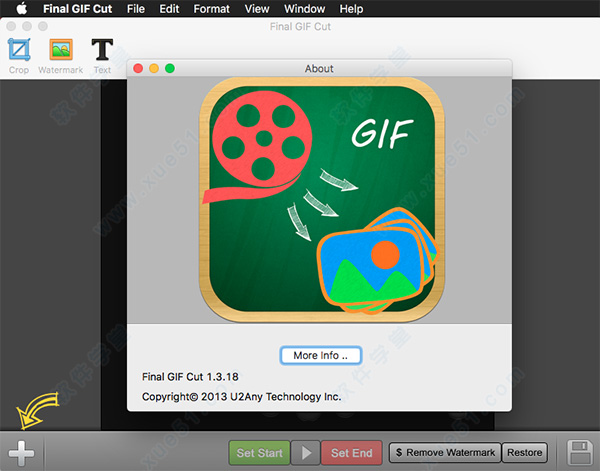Click the main window title Final GIF Cut
Viewport: 600px width, 471px height.
[300, 26]
